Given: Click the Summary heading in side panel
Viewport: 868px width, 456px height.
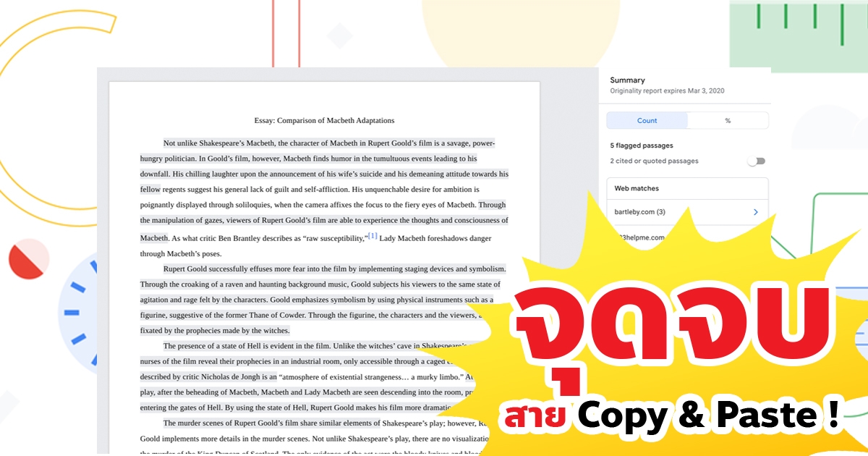Looking at the screenshot, I should tap(627, 80).
